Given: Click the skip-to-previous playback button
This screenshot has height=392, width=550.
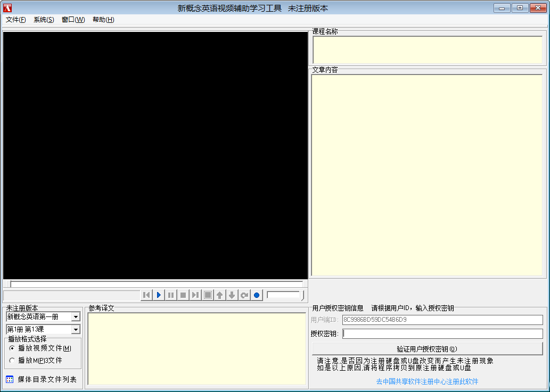Looking at the screenshot, I should [x=146, y=295].
